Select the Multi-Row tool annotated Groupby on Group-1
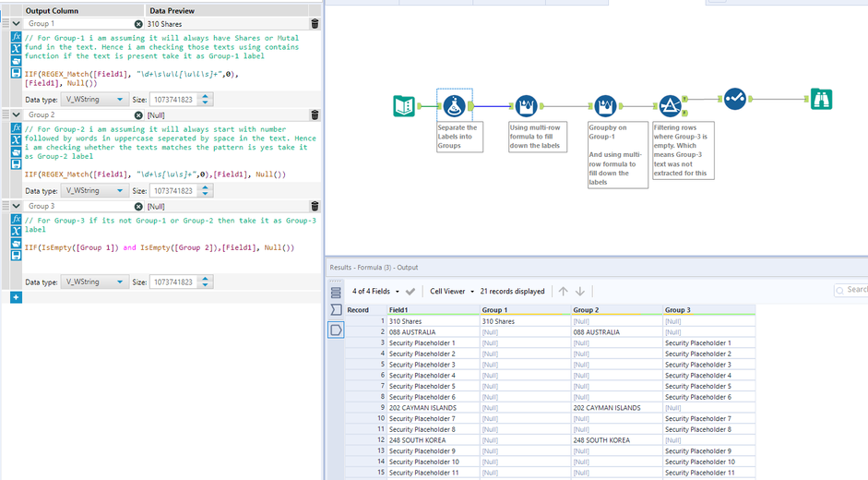868x480 pixels. (605, 106)
